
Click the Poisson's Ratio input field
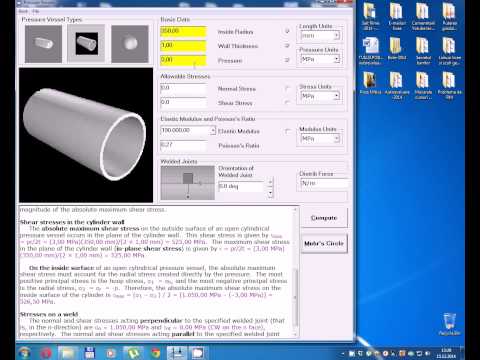tap(183, 145)
